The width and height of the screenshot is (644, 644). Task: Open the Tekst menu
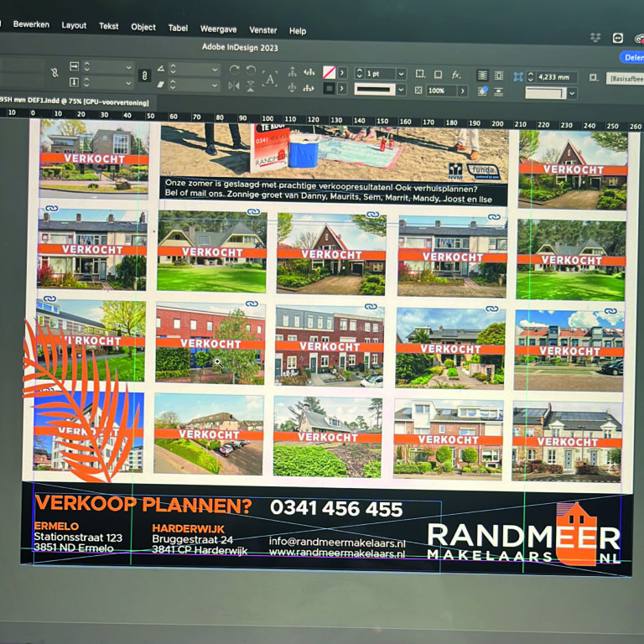(109, 26)
